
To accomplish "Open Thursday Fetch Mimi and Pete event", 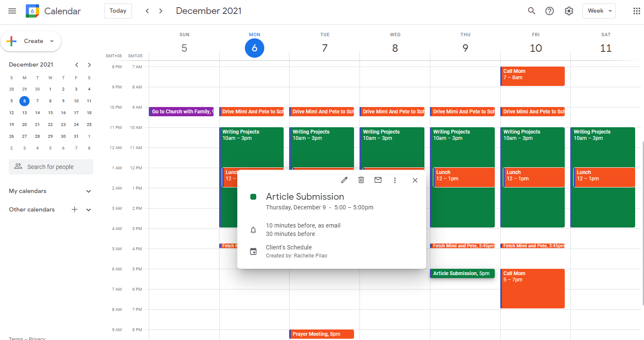I will (462, 246).
